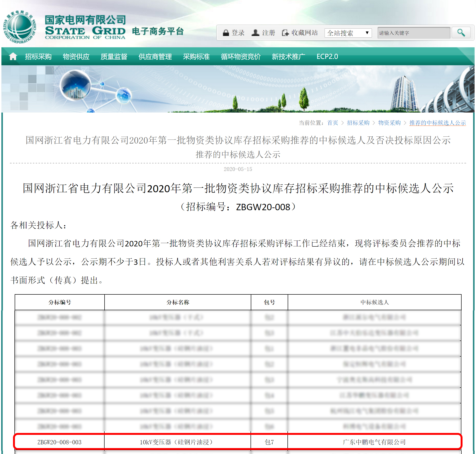Click the lock login icon
This screenshot has height=454, width=476.
(x=226, y=33)
